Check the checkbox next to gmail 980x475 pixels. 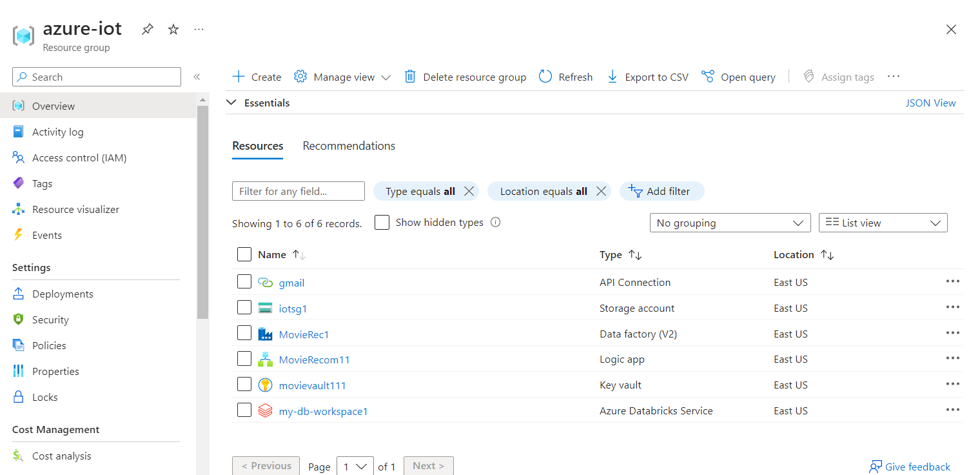coord(244,282)
